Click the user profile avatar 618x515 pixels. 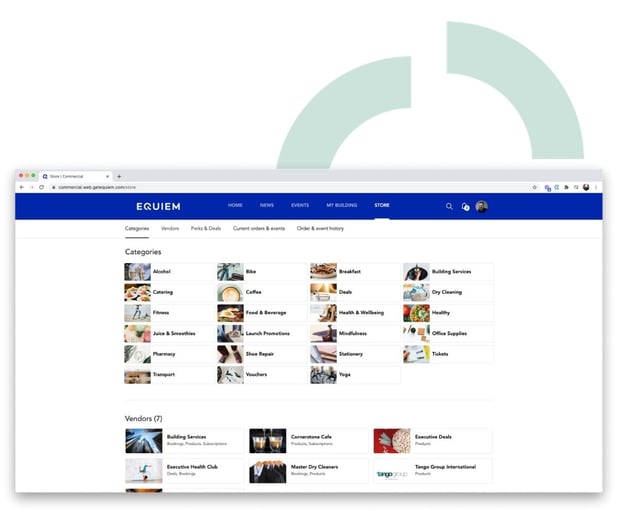point(481,206)
